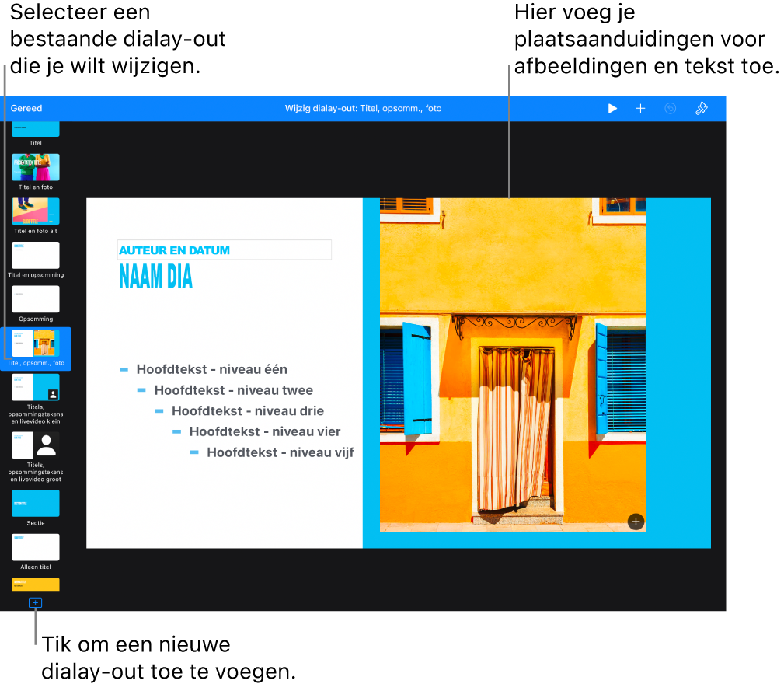Select the Titel en opsomming layout

tap(36, 255)
